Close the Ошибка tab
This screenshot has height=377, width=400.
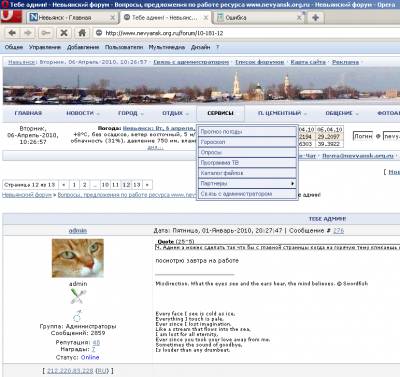point(300,18)
